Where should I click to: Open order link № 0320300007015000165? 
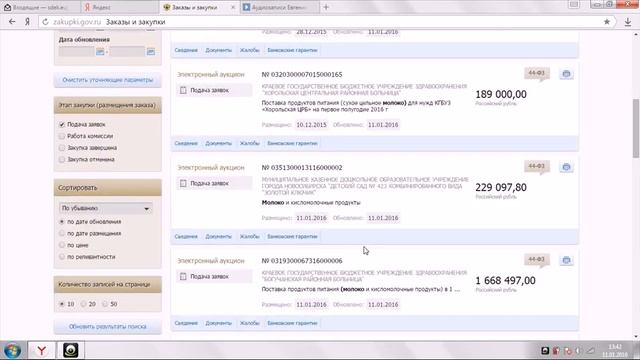[302, 75]
